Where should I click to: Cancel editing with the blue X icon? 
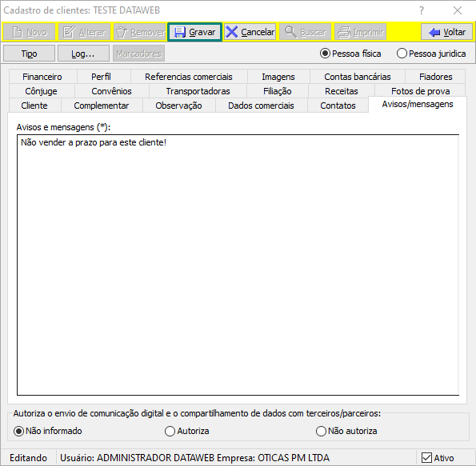pos(232,32)
